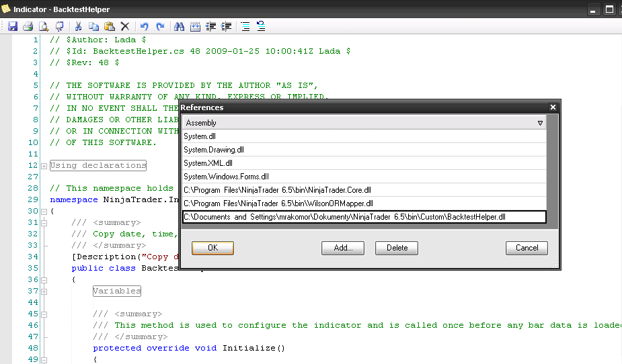Open Print Preview from the toolbar
The height and width of the screenshot is (364, 622).
pos(44,27)
